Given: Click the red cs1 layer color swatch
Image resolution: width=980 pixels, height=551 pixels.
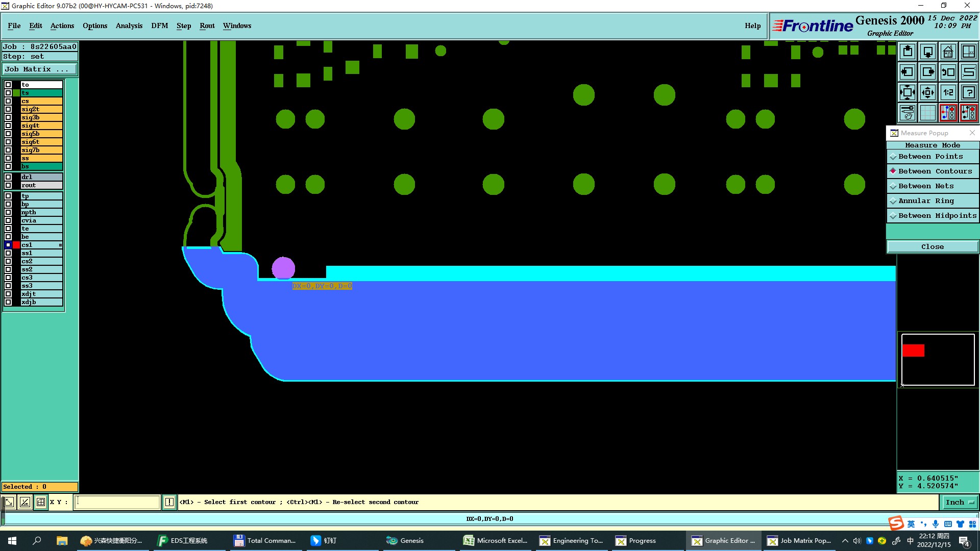Looking at the screenshot, I should 16,245.
